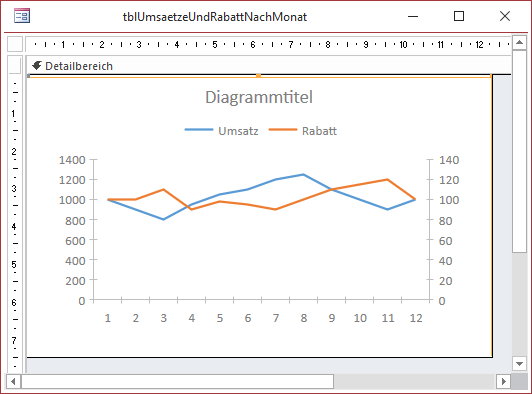Click the orange Rabatt legend line swatch

tap(283, 130)
